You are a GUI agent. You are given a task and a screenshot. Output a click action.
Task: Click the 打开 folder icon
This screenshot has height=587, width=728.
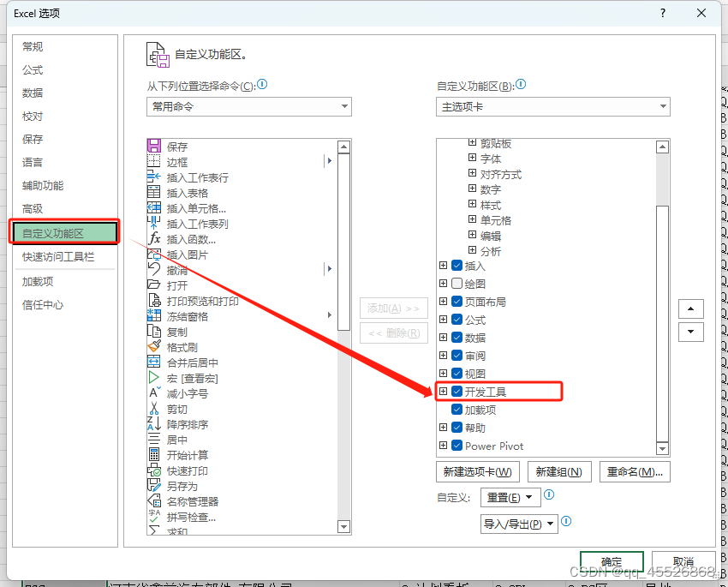coord(154,285)
